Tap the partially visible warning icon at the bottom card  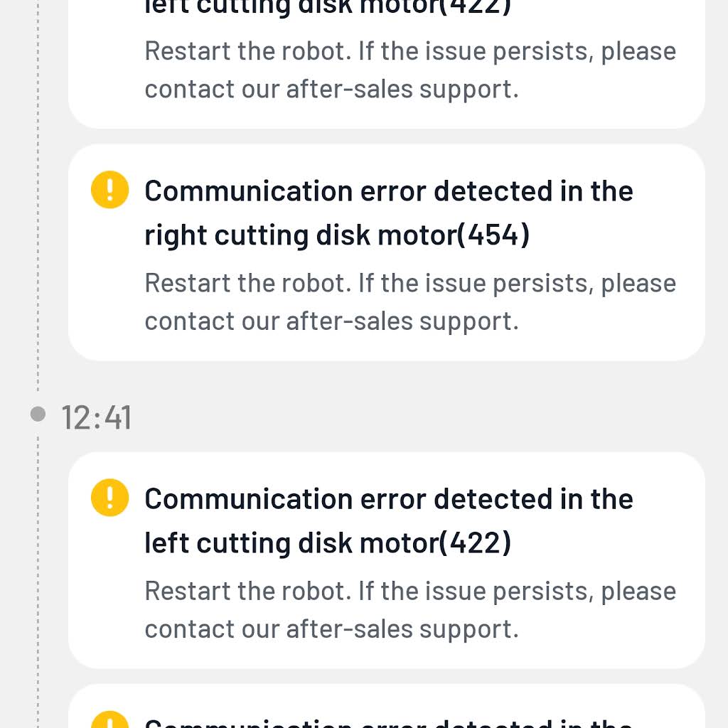109,719
